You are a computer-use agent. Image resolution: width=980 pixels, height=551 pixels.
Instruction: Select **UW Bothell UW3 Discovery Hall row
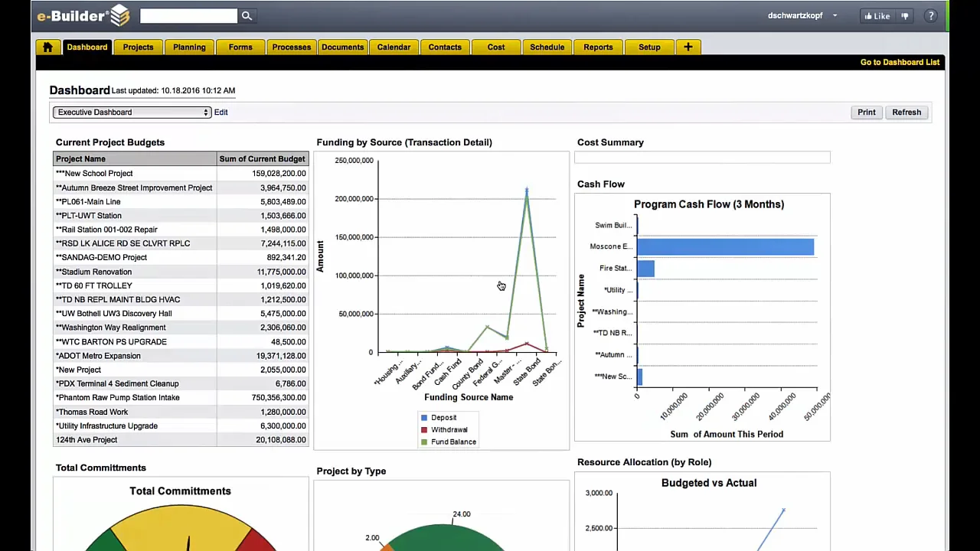click(181, 314)
